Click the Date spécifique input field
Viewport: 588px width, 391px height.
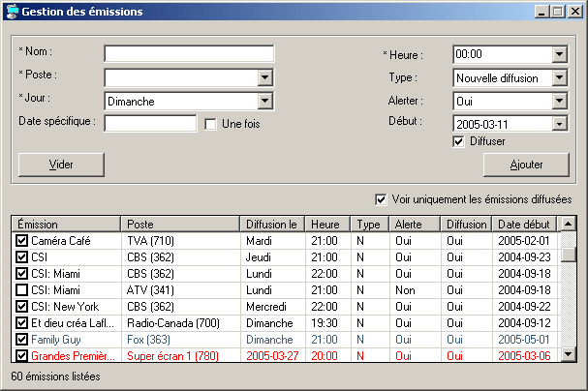(x=150, y=124)
